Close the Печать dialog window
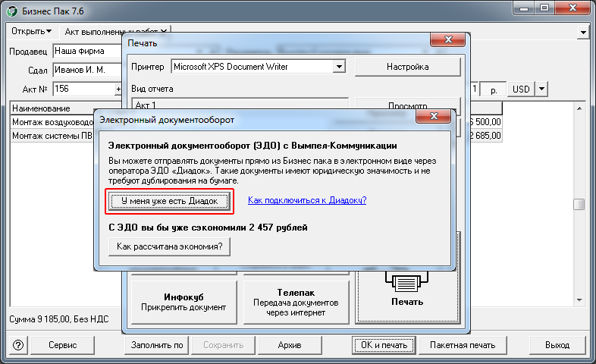Image resolution: width=596 pixels, height=364 pixels. click(x=448, y=39)
